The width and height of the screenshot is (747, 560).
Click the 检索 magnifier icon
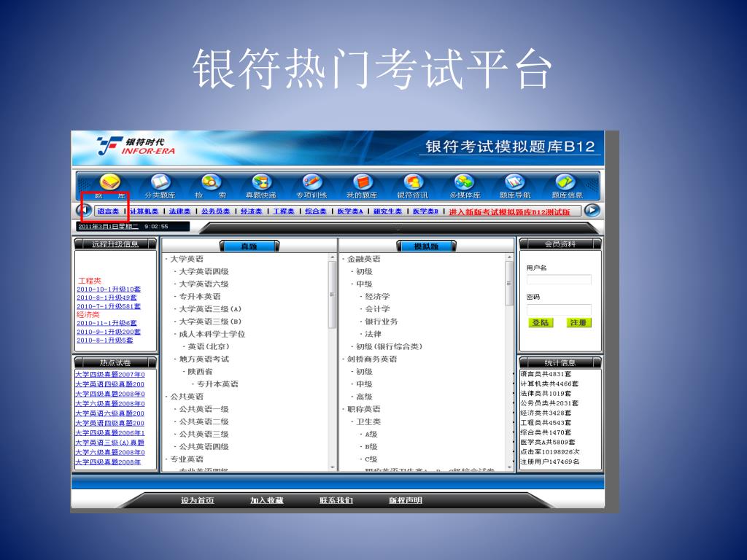coord(211,182)
